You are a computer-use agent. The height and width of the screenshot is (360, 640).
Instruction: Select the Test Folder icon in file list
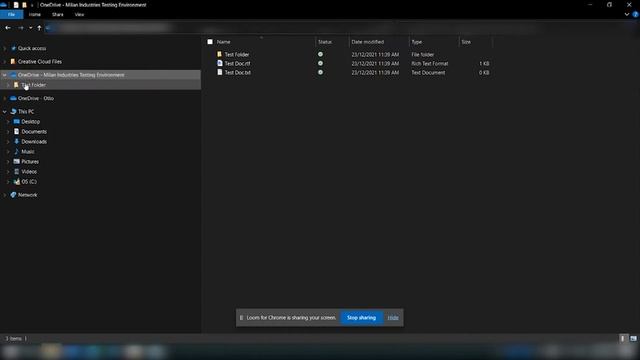220,54
